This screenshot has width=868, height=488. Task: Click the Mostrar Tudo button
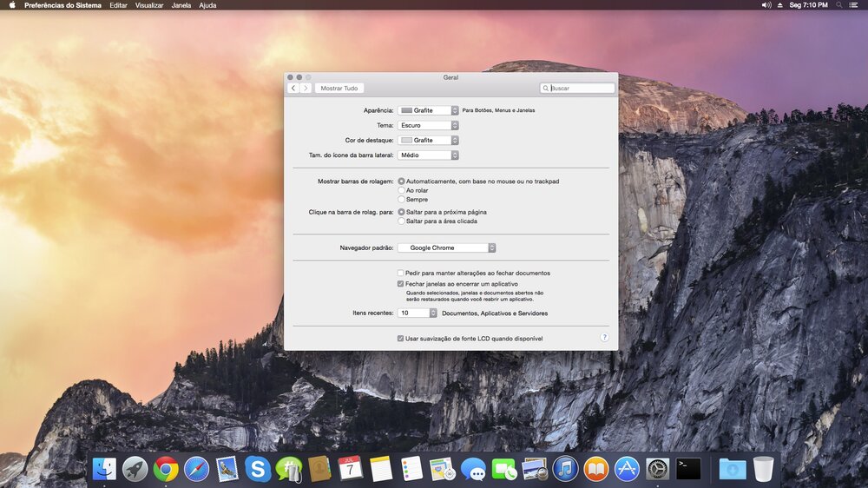click(339, 89)
